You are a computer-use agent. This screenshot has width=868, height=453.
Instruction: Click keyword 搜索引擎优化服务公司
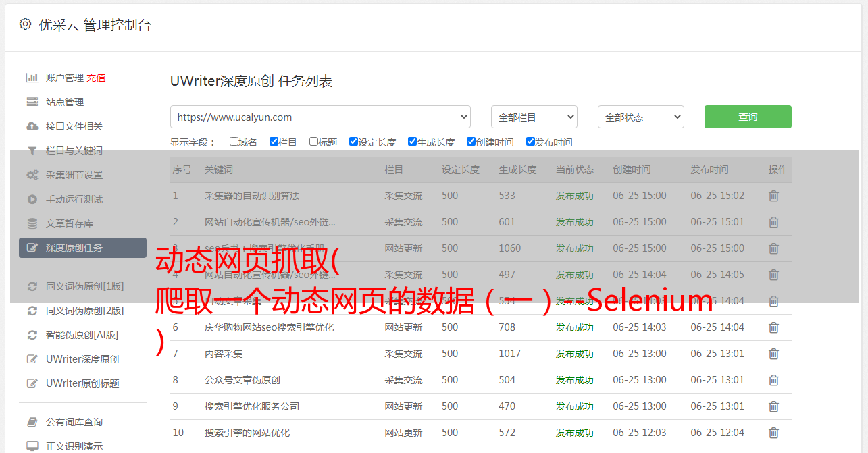tap(252, 406)
